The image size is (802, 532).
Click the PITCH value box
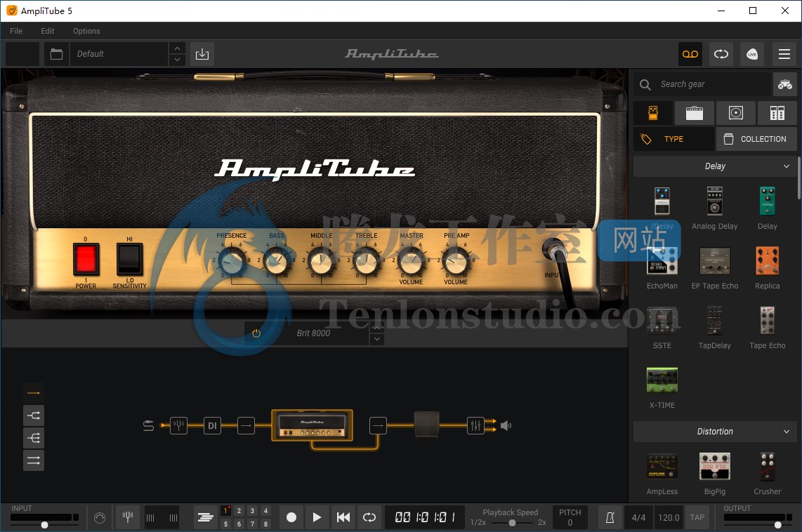[570, 517]
